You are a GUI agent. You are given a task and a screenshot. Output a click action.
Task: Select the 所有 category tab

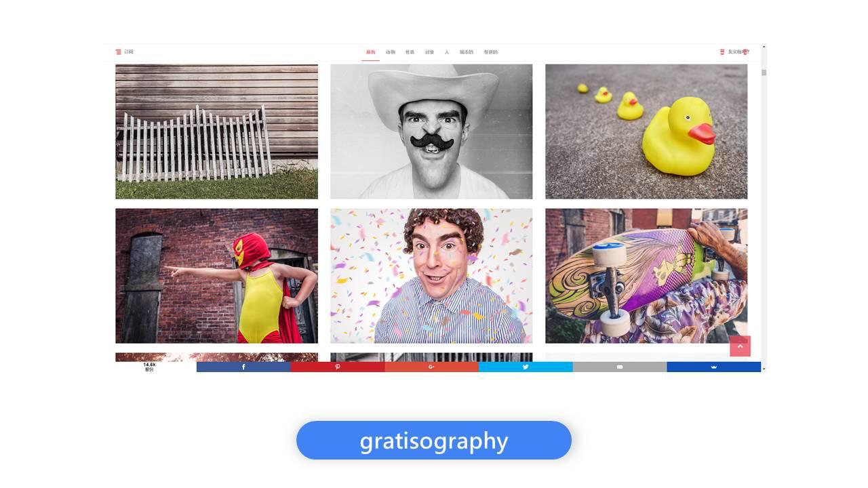(370, 52)
